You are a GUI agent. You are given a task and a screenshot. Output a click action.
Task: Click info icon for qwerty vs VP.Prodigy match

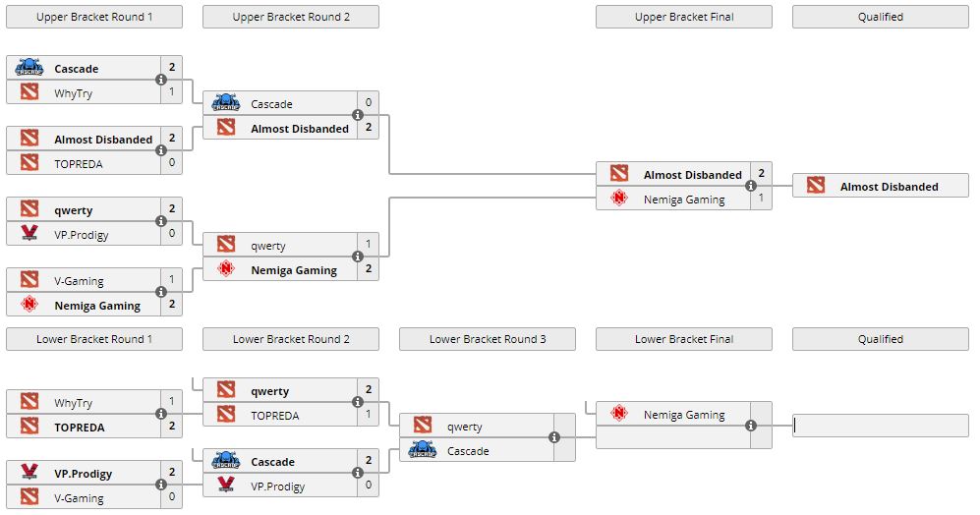tap(161, 222)
